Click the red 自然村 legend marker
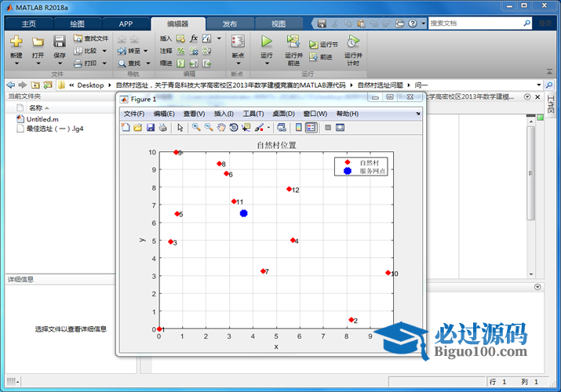 point(347,162)
